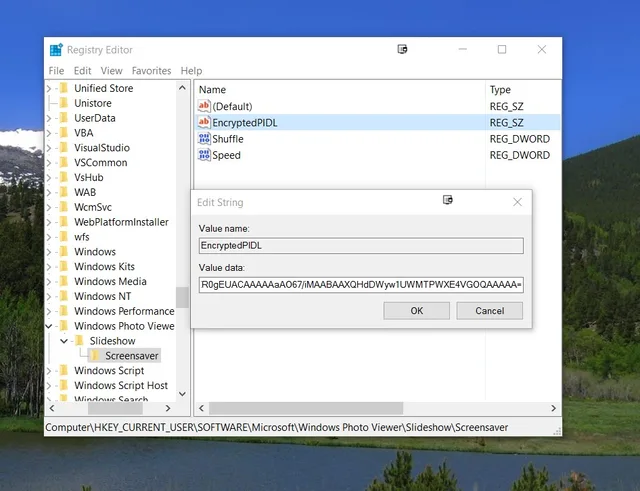The height and width of the screenshot is (491, 640).
Task: Collapse the Slideshow tree node
Action: click(x=64, y=340)
